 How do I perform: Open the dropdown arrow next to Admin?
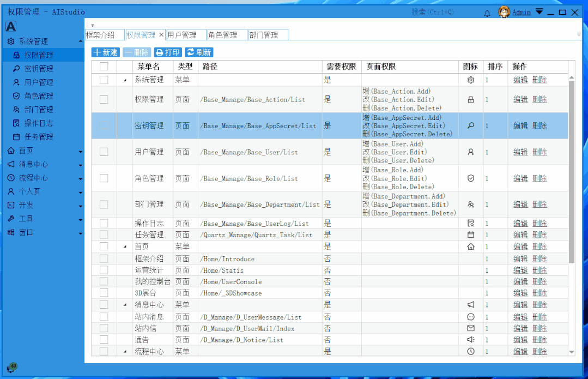[539, 11]
